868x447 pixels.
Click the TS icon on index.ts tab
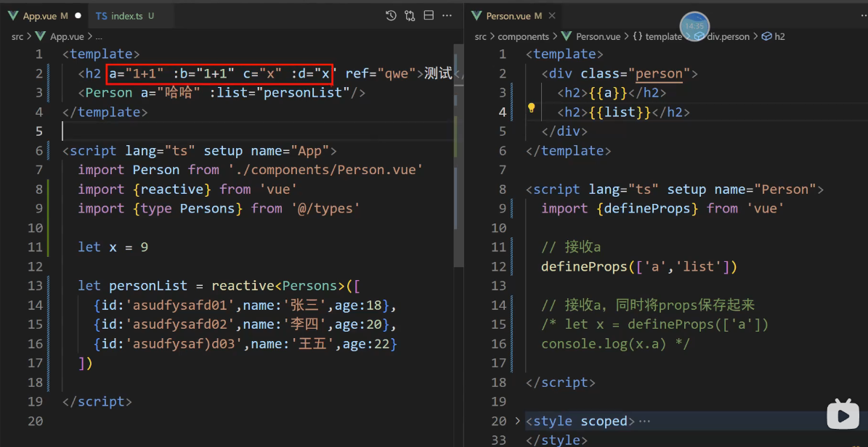[101, 16]
